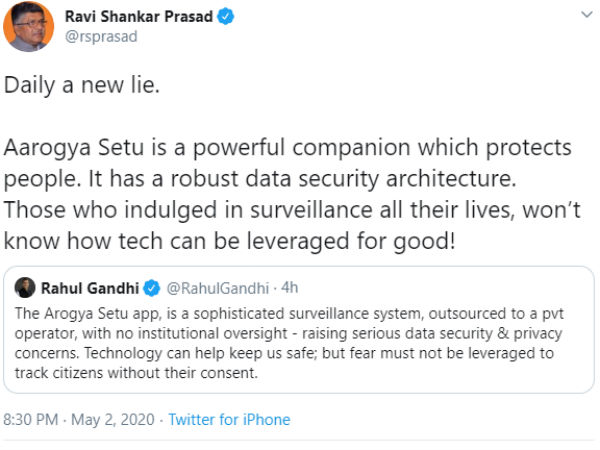Open Rahul Gandhi's name in quoted tweet

click(91, 289)
